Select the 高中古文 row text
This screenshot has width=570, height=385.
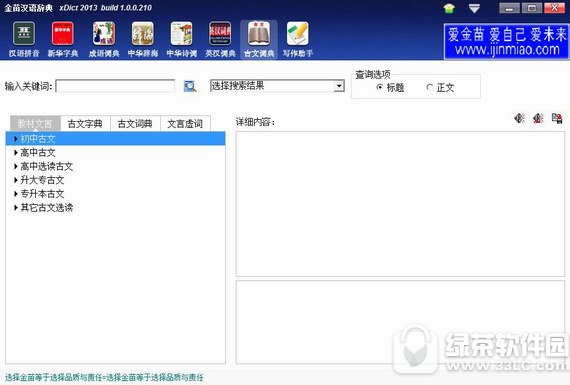tap(38, 152)
